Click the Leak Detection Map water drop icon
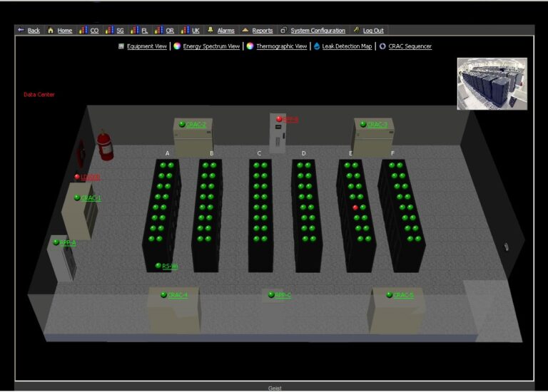The width and height of the screenshot is (548, 392). pos(317,46)
